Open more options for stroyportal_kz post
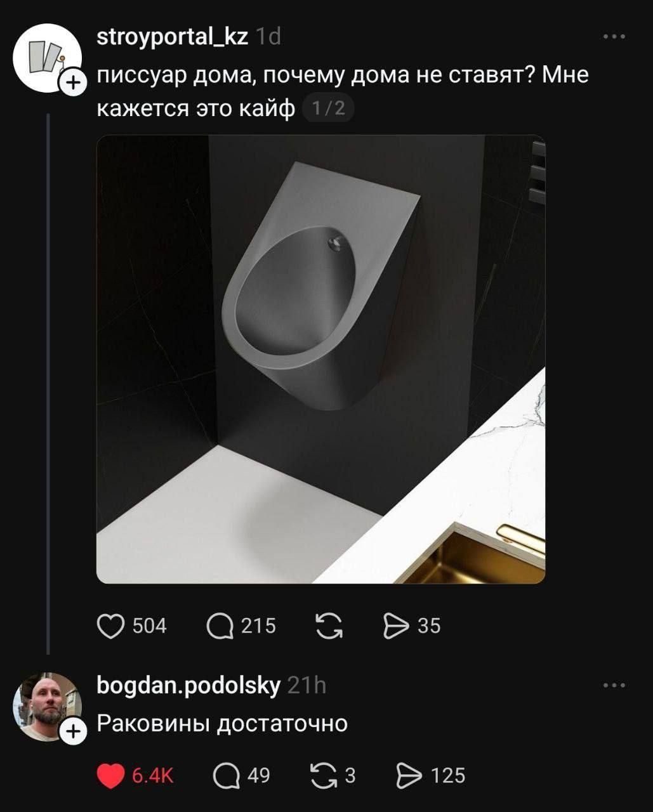Screen dimensions: 653x812 [614, 37]
